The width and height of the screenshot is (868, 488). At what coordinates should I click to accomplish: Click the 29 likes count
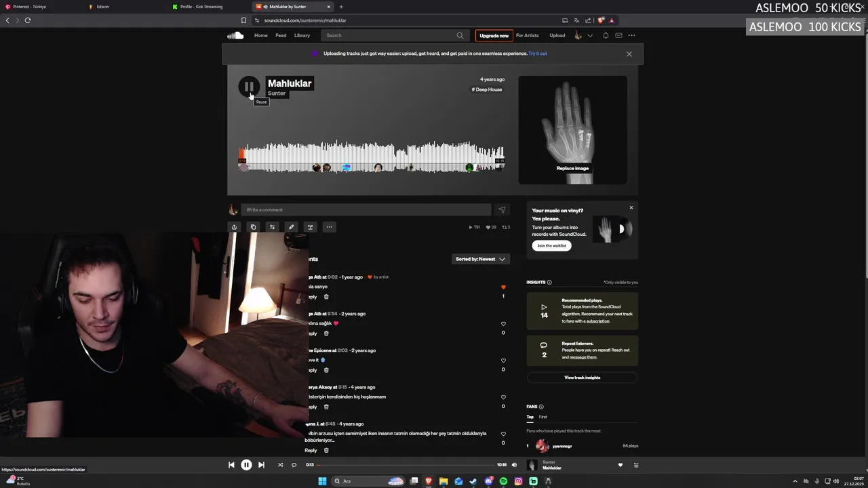pos(492,227)
